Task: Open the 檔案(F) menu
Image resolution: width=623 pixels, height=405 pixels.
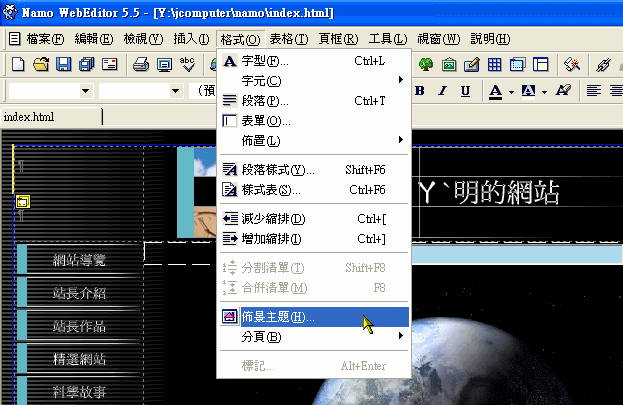Action: (x=45, y=39)
